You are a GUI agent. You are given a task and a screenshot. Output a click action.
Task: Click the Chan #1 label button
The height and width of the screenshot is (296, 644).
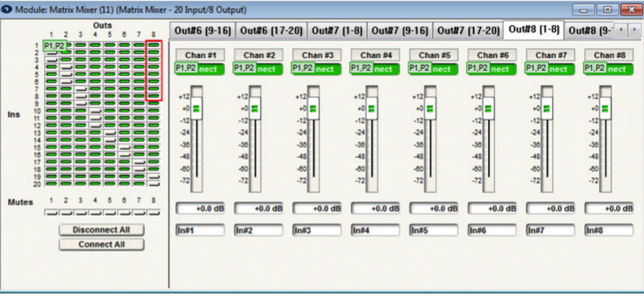200,55
